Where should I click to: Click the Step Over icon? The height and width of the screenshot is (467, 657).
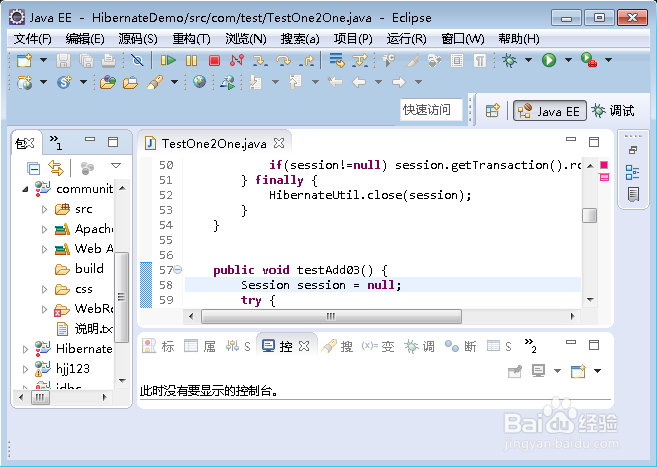[283, 61]
